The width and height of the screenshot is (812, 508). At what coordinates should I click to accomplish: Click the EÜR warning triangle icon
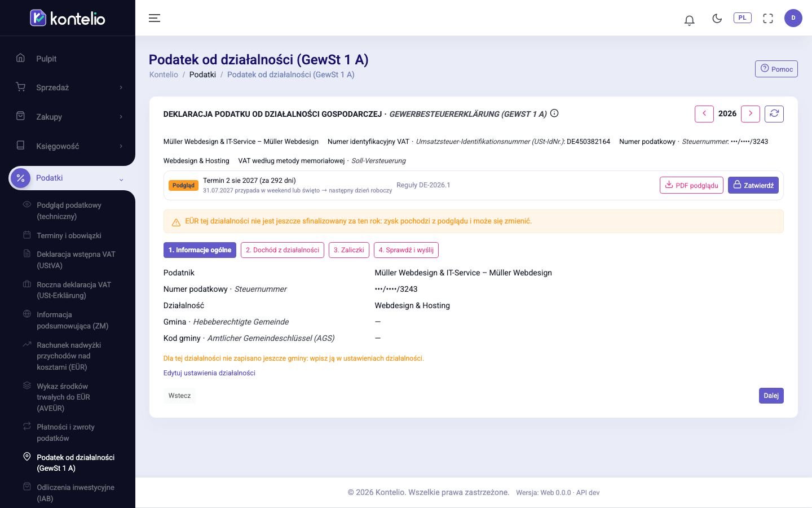click(x=176, y=222)
